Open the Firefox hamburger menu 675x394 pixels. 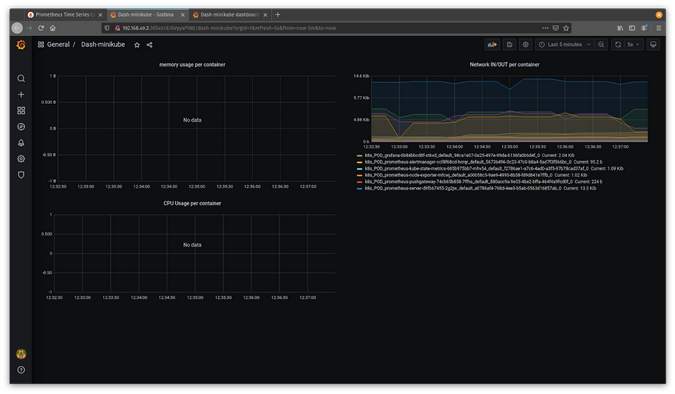pos(658,28)
